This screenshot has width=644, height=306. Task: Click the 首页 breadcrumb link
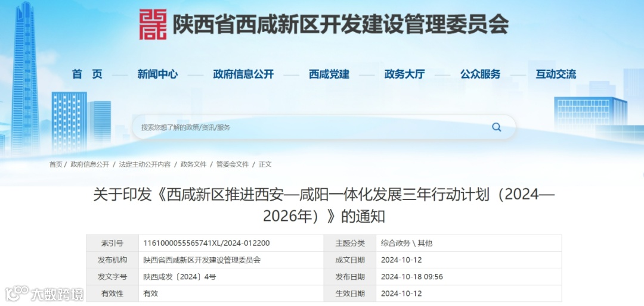(x=56, y=164)
